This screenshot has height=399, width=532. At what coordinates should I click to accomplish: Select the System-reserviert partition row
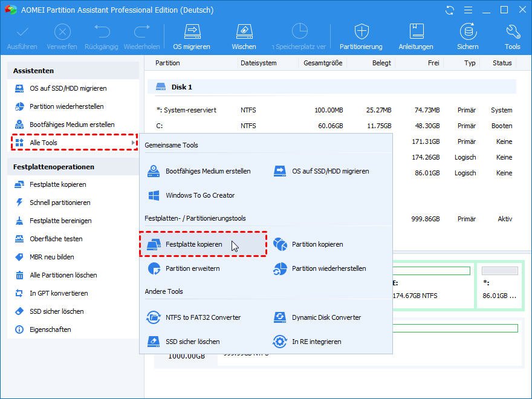click(x=334, y=110)
